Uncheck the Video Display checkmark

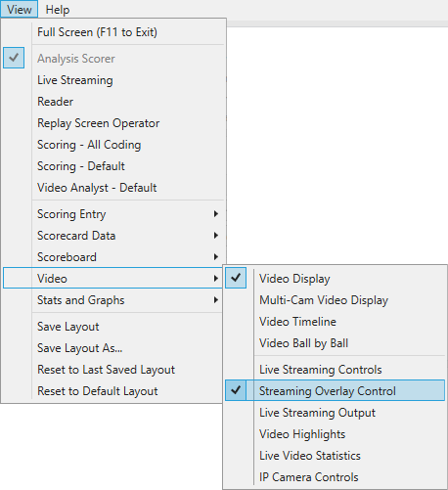tap(236, 278)
